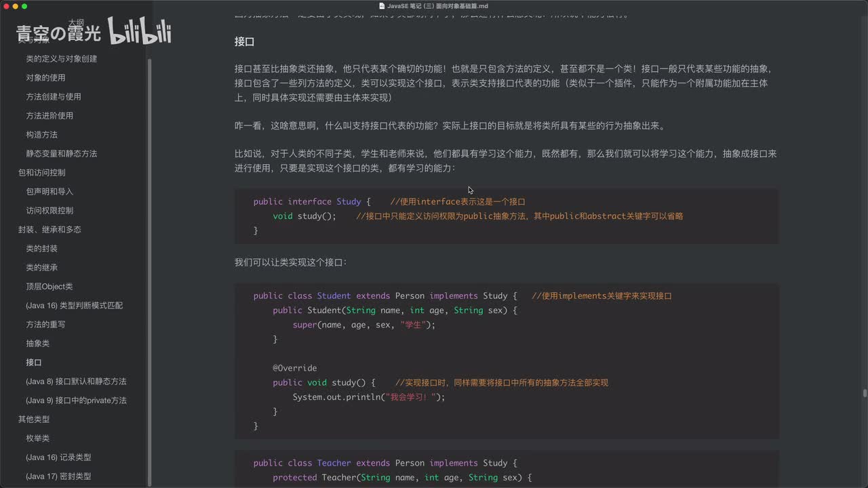Viewport: 868px width, 488px height.
Task: Open (Java 16) 记录类型 outline item
Action: point(58,457)
